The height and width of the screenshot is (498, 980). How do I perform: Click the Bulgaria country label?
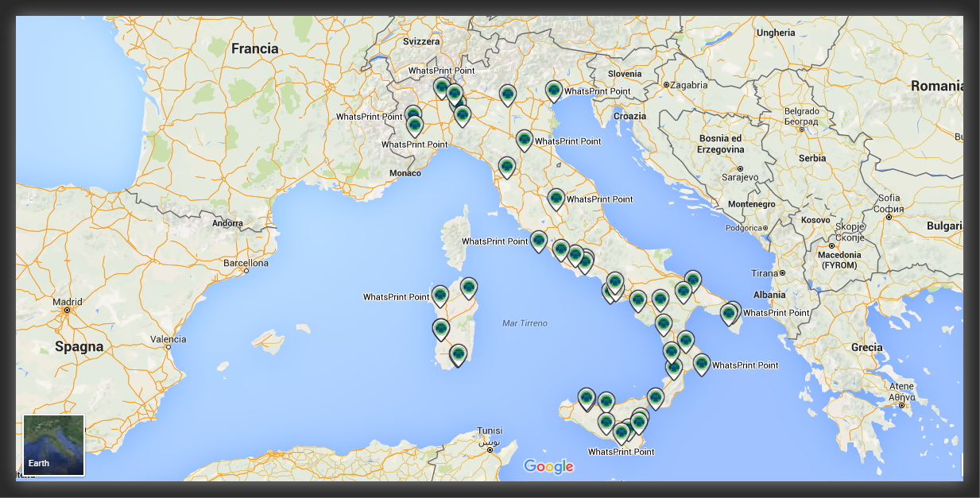point(945,226)
